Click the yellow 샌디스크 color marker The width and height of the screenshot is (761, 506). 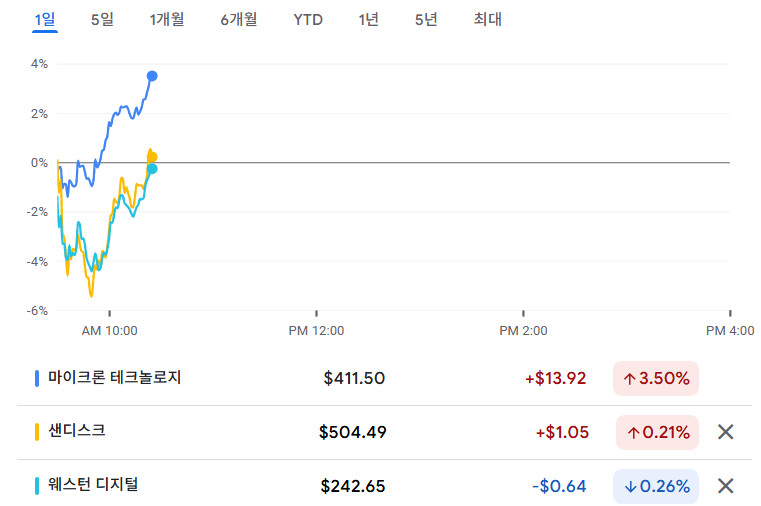point(37,432)
